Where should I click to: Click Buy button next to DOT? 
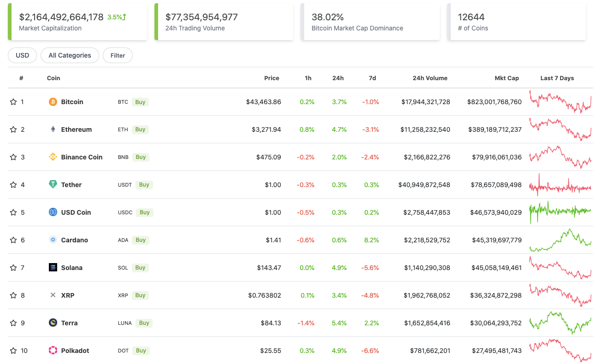coord(141,351)
